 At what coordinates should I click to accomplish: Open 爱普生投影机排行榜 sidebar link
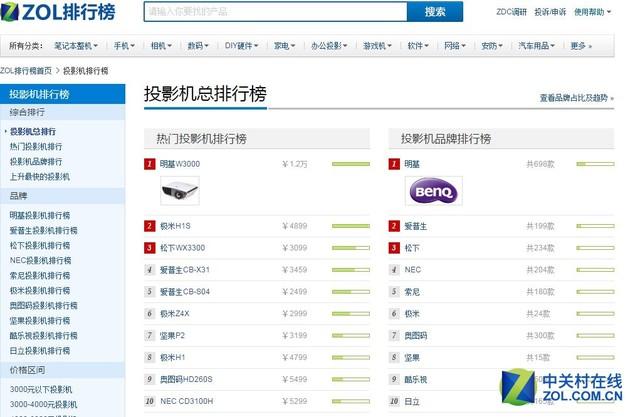tap(43, 230)
